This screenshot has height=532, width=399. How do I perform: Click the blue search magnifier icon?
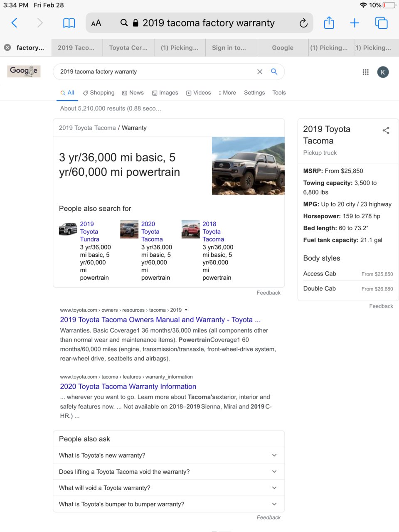click(274, 71)
